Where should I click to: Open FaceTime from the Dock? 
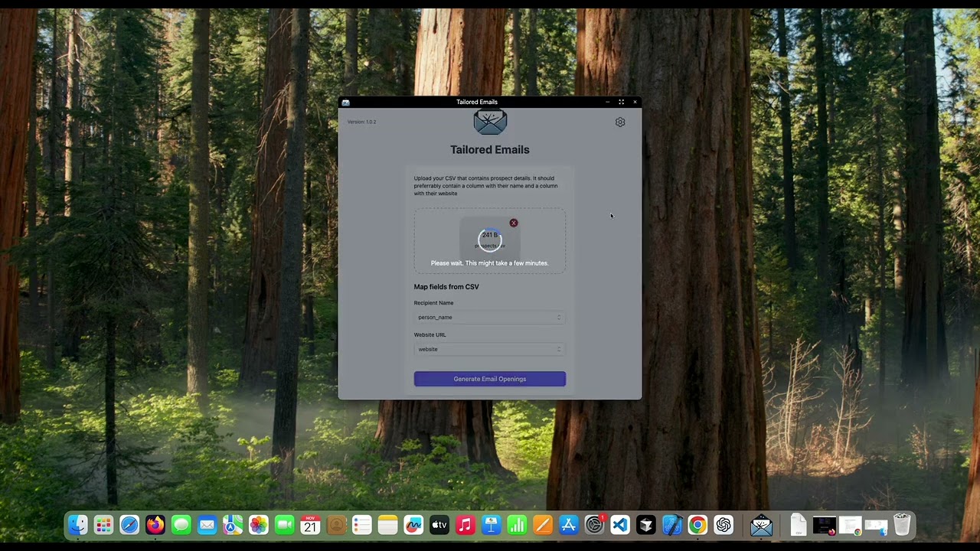coord(285,525)
